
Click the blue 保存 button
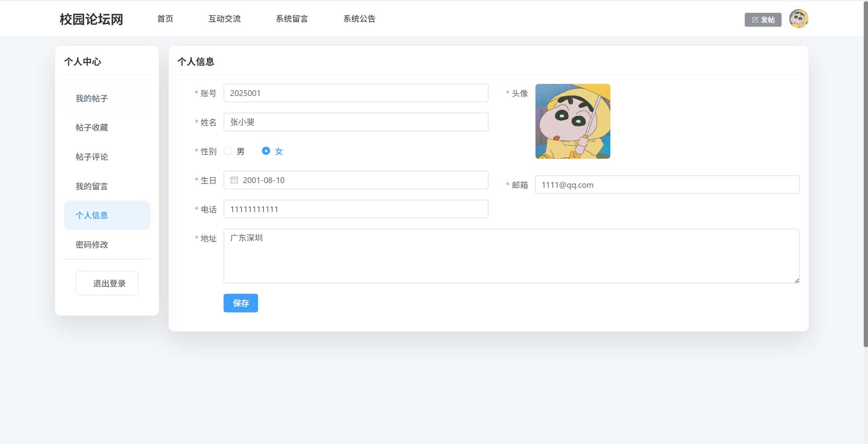click(x=241, y=303)
